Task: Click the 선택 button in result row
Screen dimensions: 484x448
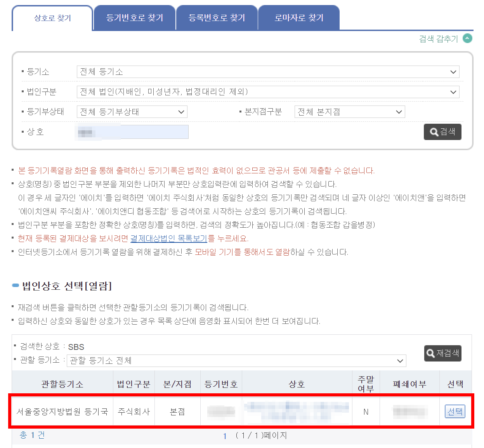Action: click(x=455, y=412)
